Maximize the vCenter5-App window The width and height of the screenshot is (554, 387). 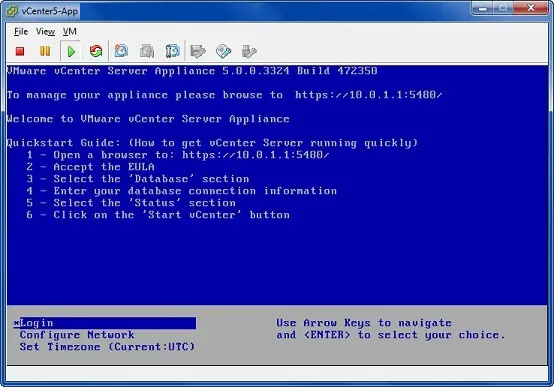[503, 8]
